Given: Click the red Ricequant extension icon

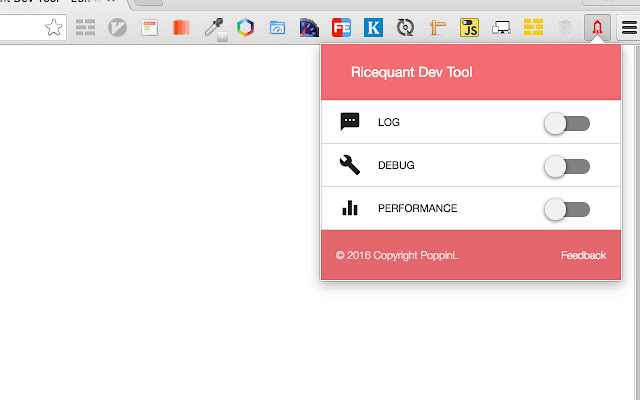Looking at the screenshot, I should tap(597, 28).
